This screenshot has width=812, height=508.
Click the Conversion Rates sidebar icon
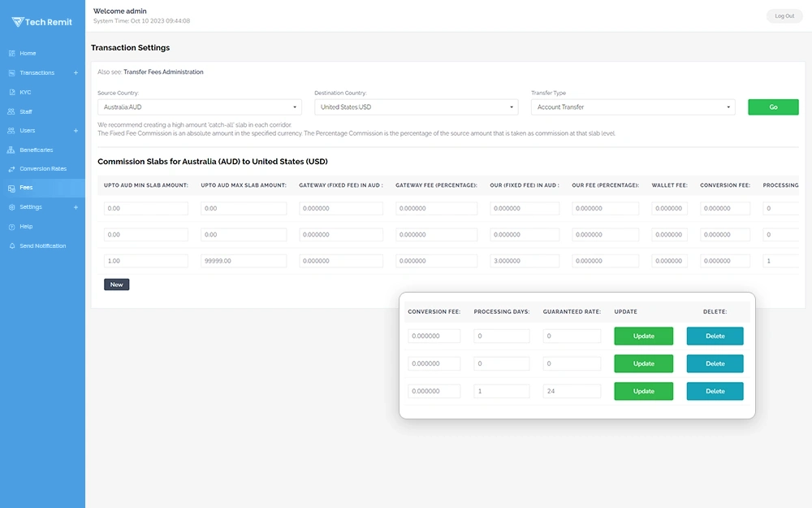point(11,169)
